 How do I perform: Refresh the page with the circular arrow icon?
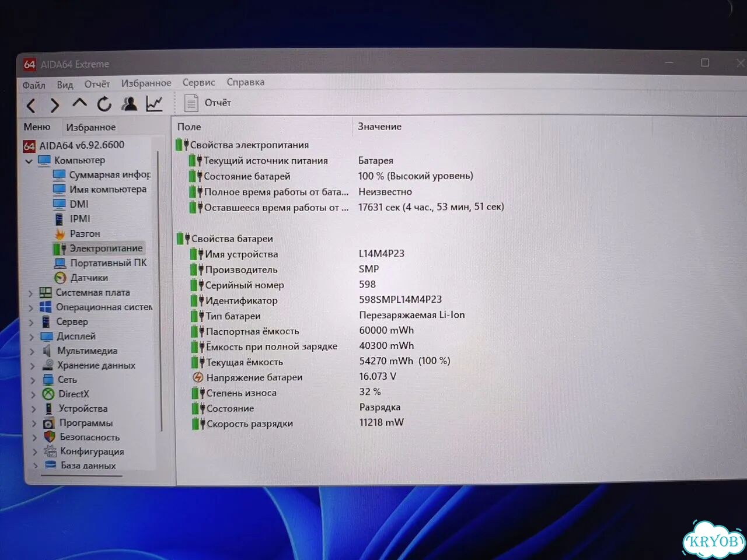[104, 104]
